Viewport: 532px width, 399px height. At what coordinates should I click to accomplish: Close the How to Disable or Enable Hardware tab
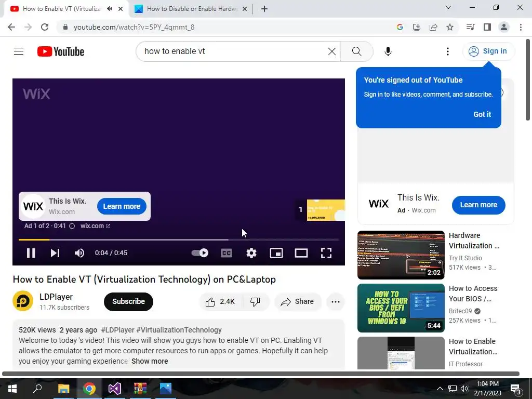[x=245, y=9]
